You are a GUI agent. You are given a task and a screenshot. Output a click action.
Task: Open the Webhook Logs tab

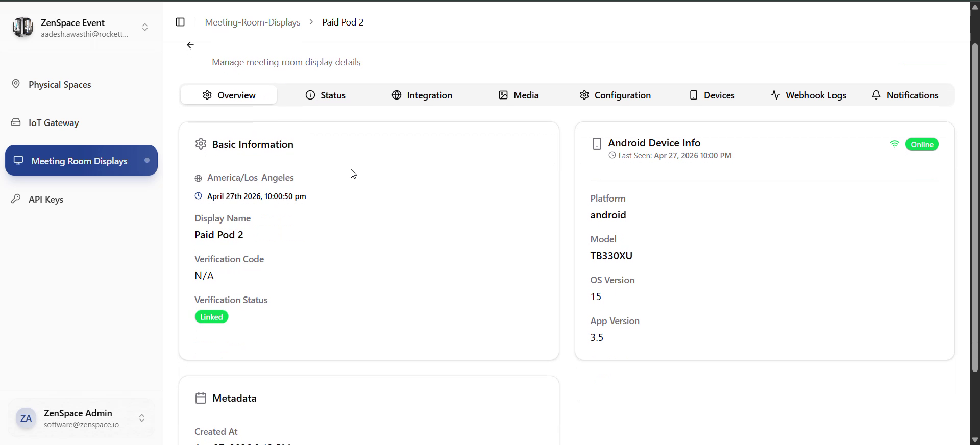click(808, 95)
